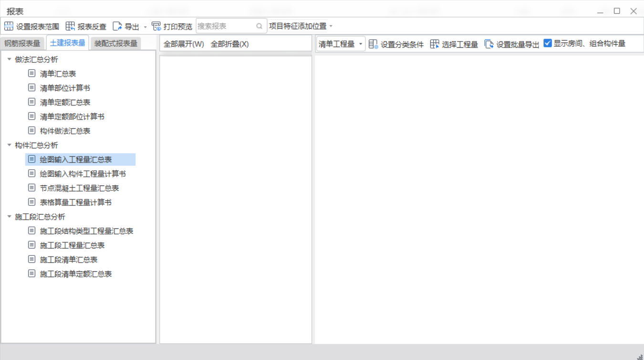Click document icon beside 绘图输入工程量汇总表
The width and height of the screenshot is (644, 360).
coord(31,159)
